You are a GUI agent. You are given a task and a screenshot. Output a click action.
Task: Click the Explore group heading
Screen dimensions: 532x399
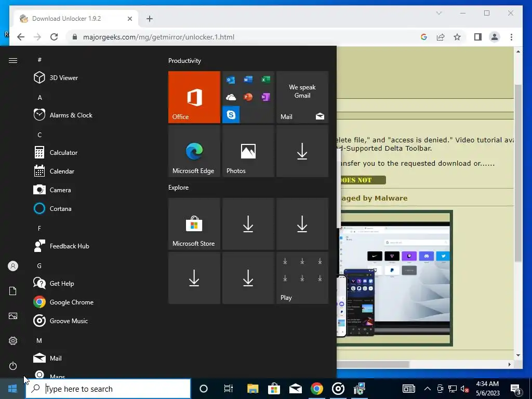click(179, 187)
